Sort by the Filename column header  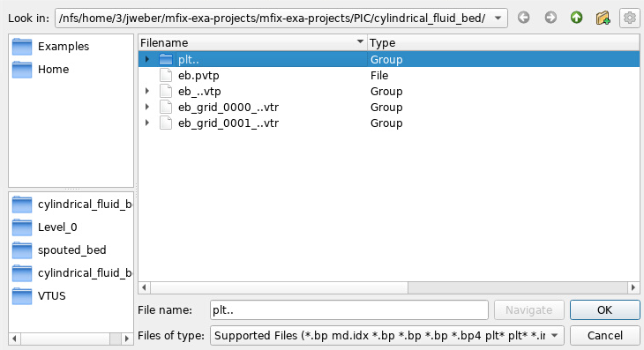point(252,42)
